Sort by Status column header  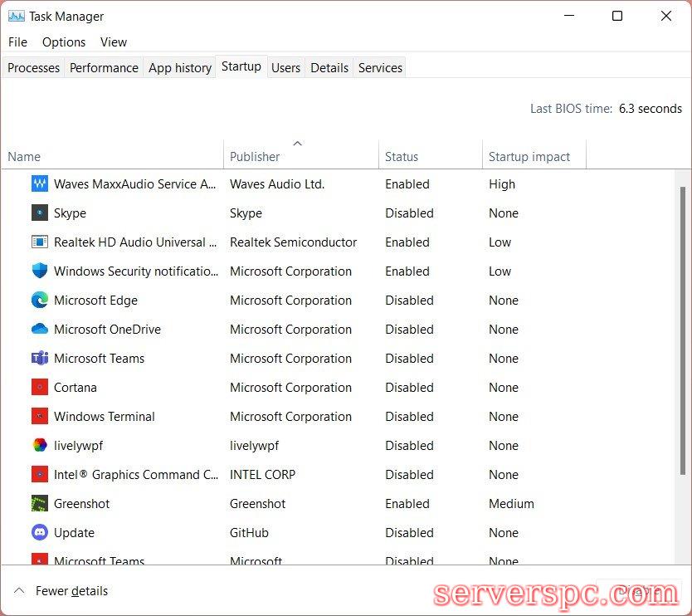click(402, 156)
